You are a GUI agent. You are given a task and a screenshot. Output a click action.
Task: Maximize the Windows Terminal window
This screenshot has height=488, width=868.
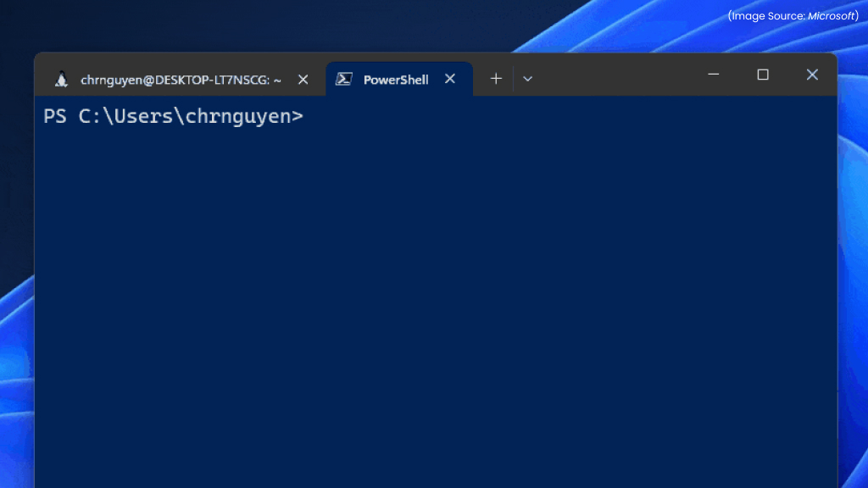763,75
